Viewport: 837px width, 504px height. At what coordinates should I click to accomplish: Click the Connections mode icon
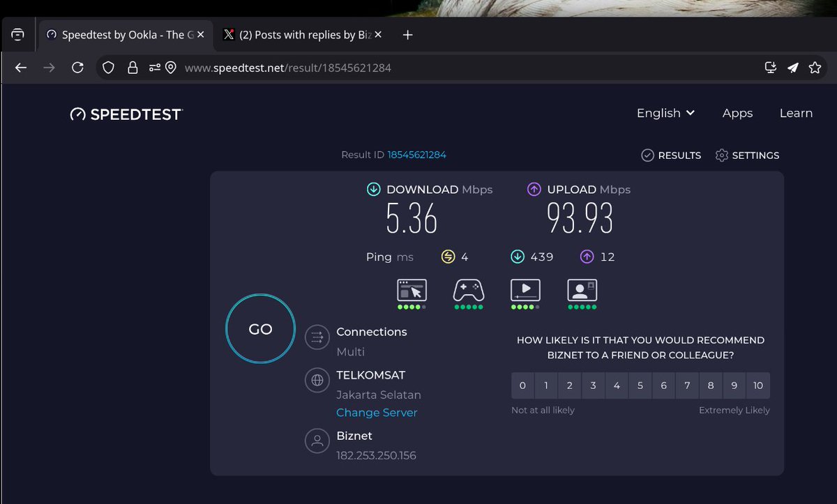(x=317, y=338)
